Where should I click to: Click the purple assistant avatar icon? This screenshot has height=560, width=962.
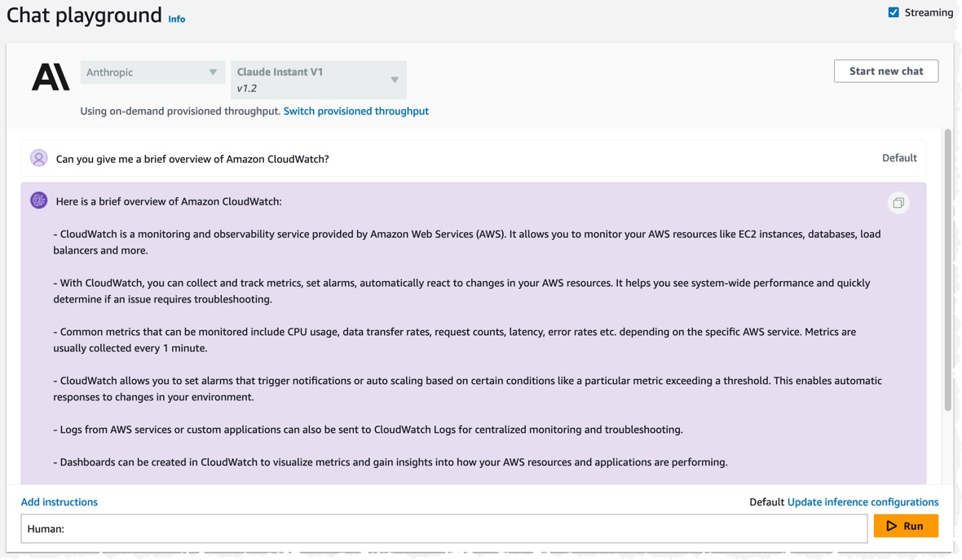tap(38, 201)
